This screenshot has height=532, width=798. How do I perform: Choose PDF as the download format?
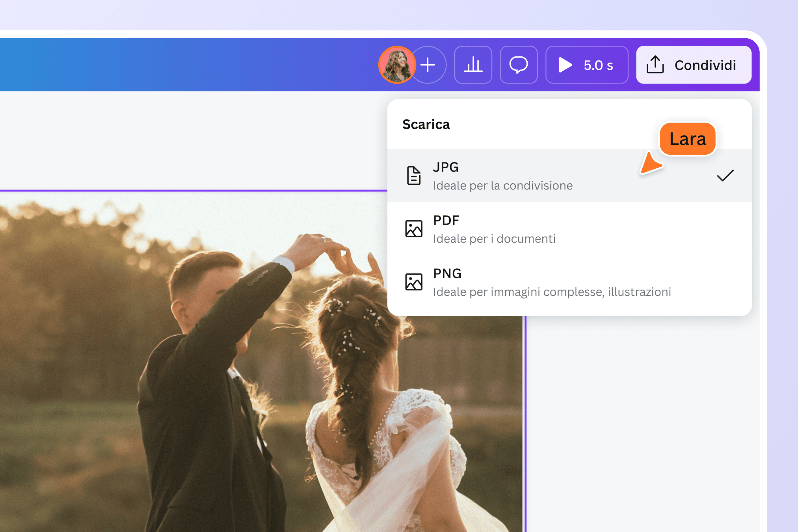click(570, 229)
